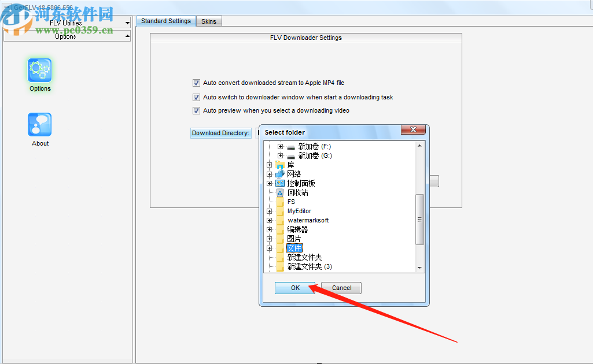Select the 控制面板 tree item text
The image size is (593, 364).
(301, 184)
